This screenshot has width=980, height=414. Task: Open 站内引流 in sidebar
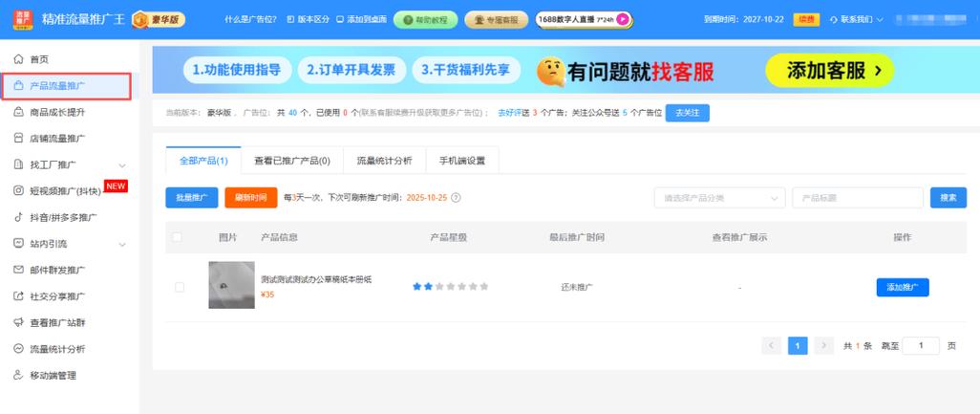point(48,244)
